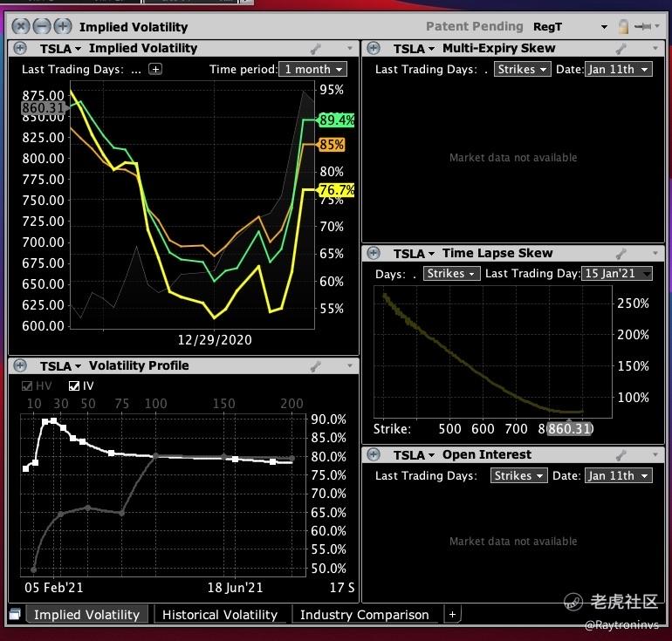Viewport: 672px width, 641px height.
Task: Click the plus icon in Multi-Expiry Skew header
Action: tap(374, 48)
